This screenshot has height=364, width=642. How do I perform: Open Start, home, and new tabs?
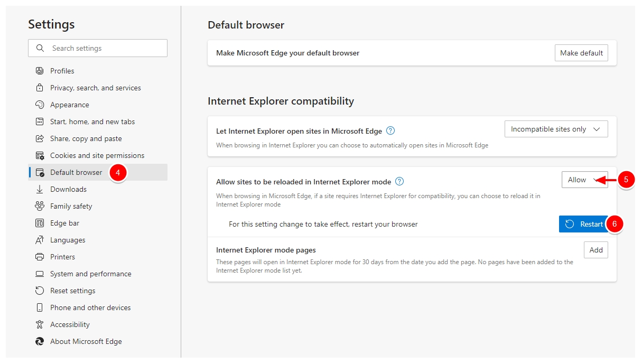click(98, 122)
